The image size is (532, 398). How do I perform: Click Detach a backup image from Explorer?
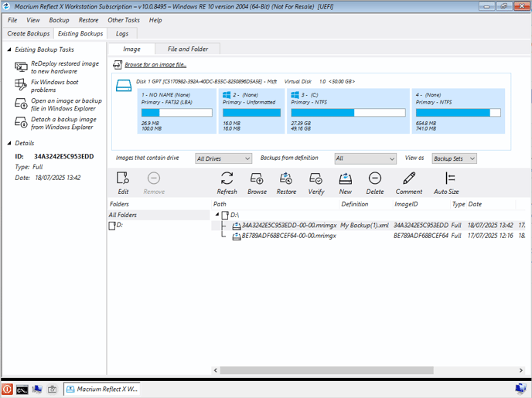point(63,123)
